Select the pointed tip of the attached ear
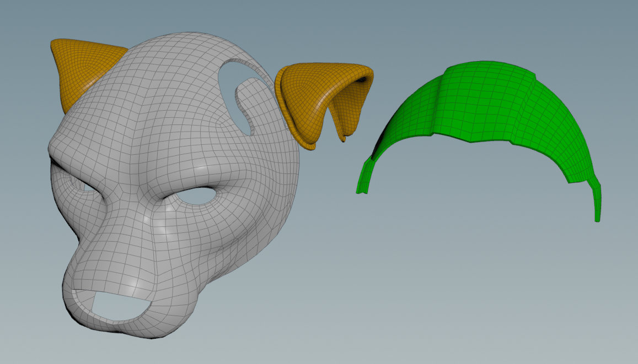 pos(55,43)
